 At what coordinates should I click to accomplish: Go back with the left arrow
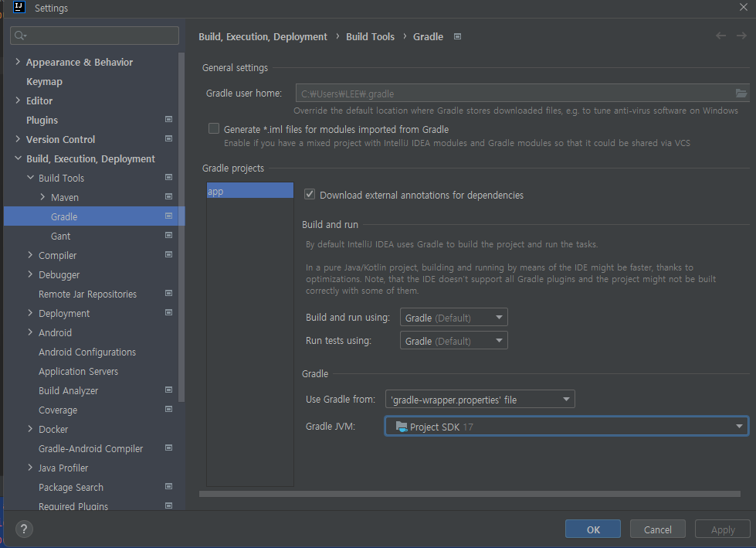[x=720, y=36]
